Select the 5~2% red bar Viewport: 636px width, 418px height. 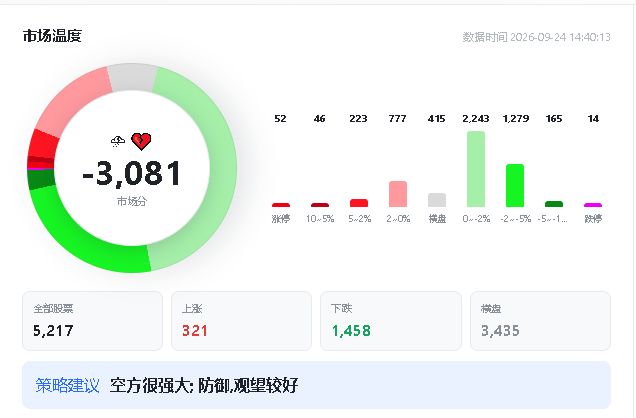(359, 203)
